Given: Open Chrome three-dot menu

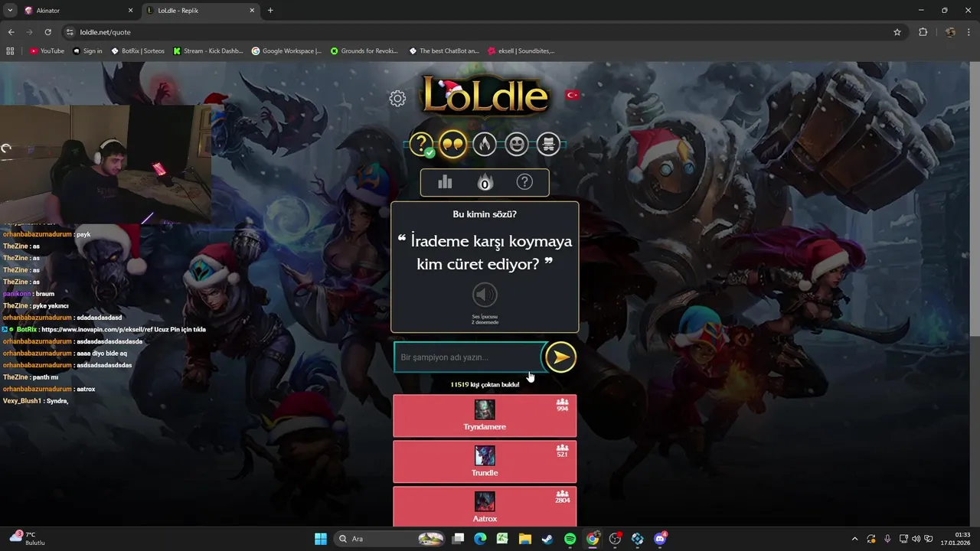Looking at the screenshot, I should (x=969, y=32).
